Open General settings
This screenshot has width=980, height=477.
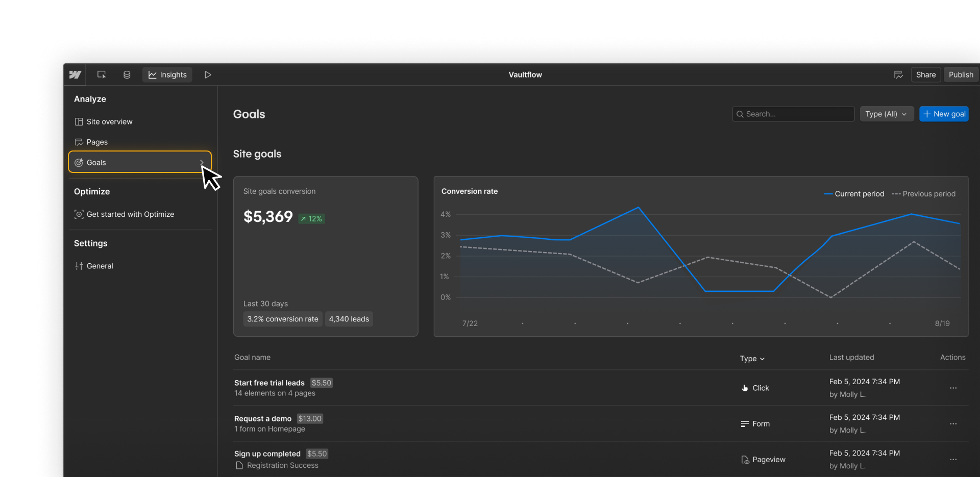tap(140, 266)
